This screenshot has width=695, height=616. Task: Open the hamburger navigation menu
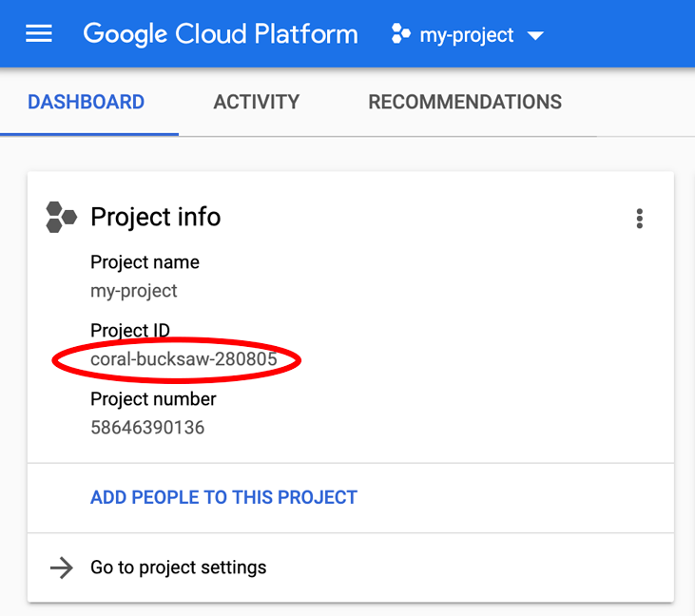tap(39, 35)
